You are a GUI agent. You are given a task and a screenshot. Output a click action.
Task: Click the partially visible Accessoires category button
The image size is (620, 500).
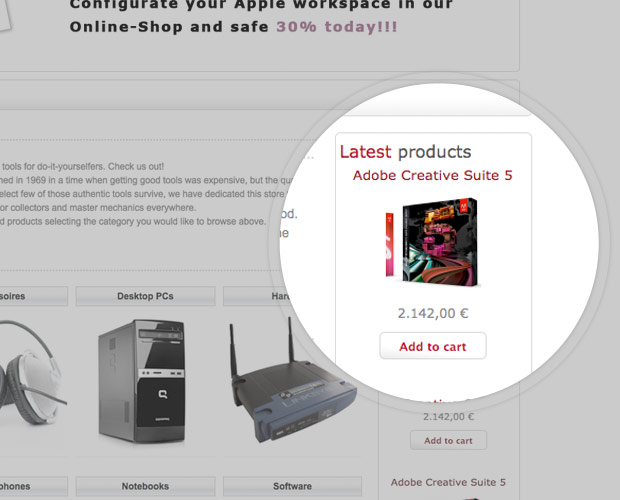[34, 296]
